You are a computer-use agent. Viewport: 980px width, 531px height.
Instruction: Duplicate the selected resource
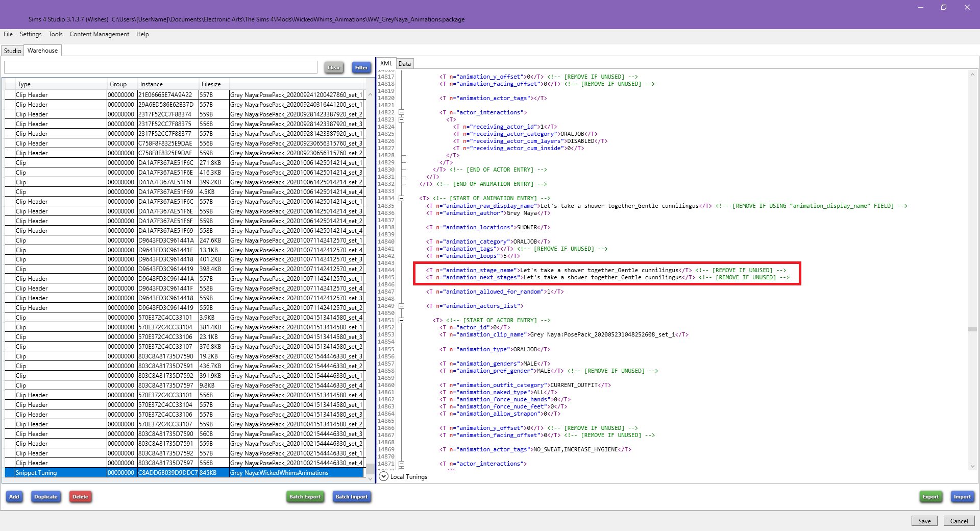pyautogui.click(x=46, y=497)
